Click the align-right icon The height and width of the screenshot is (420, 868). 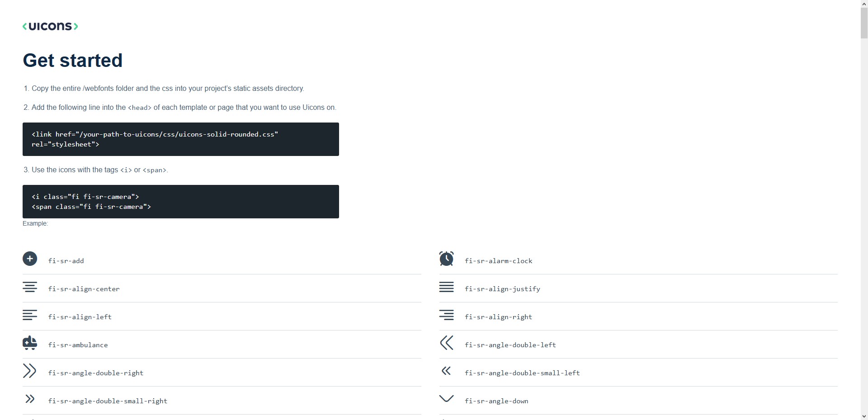pyautogui.click(x=446, y=315)
